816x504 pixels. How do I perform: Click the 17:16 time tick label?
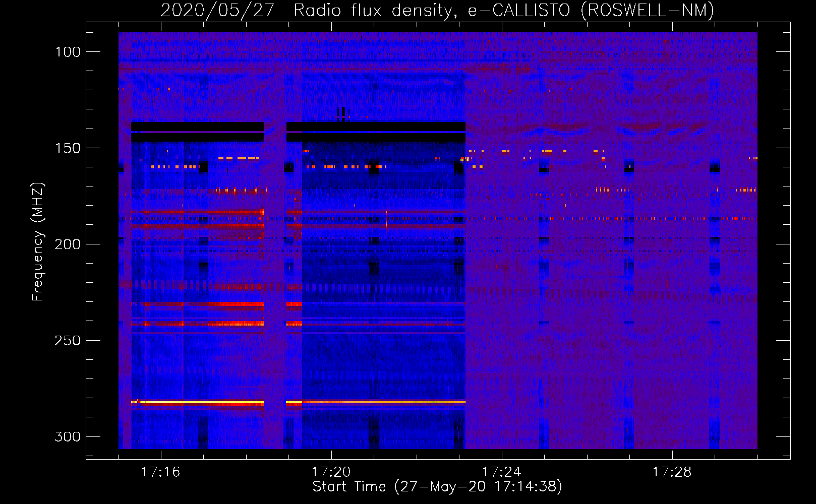click(x=160, y=472)
